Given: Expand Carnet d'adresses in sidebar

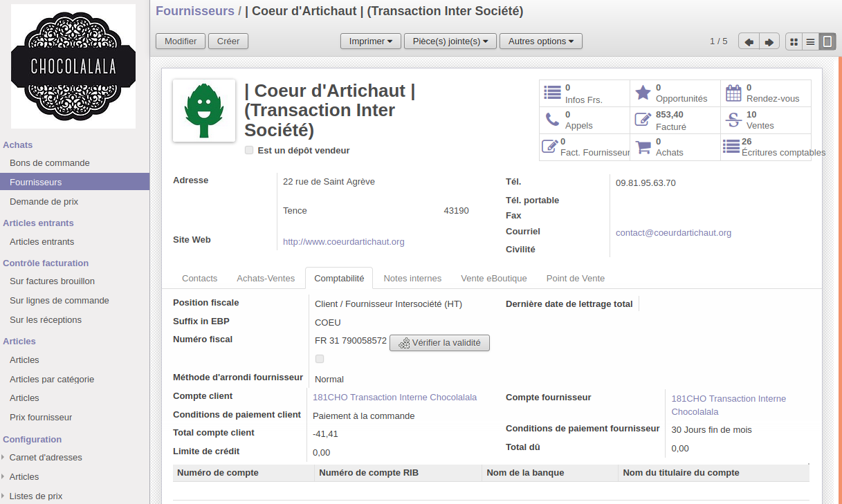Looking at the screenshot, I should 46,458.
